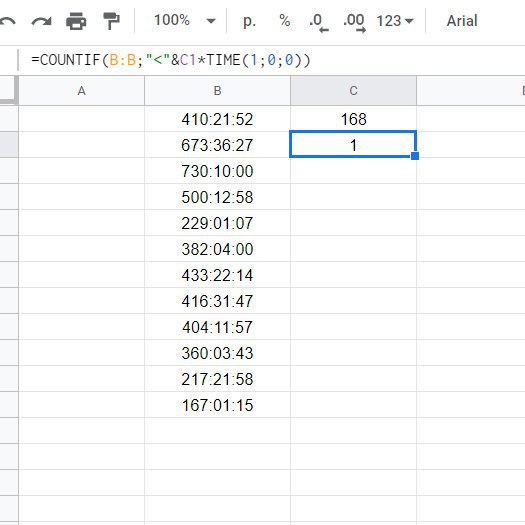Select column A header
The image size is (525, 525).
81,90
